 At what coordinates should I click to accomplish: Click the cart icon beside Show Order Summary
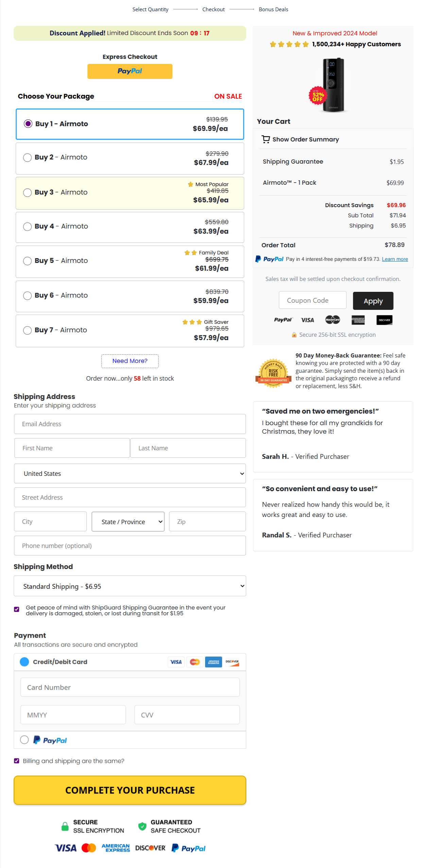click(266, 139)
